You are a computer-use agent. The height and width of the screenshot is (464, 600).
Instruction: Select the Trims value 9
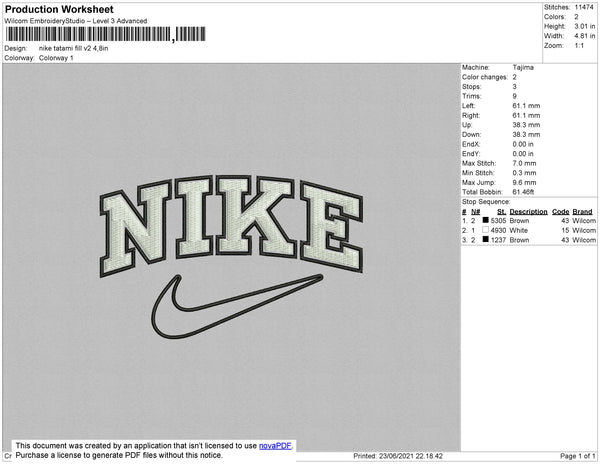(x=514, y=96)
